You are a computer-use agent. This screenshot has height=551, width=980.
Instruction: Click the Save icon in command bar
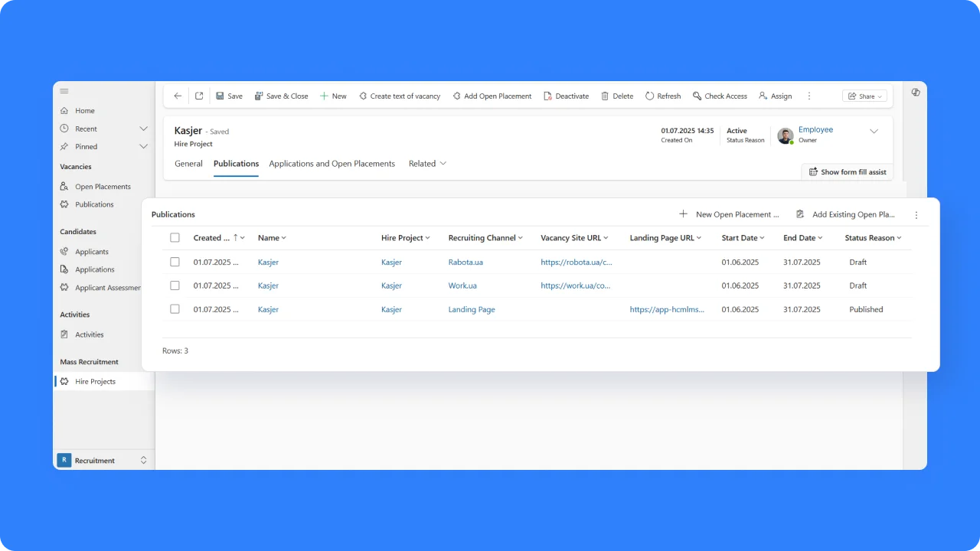tap(220, 96)
